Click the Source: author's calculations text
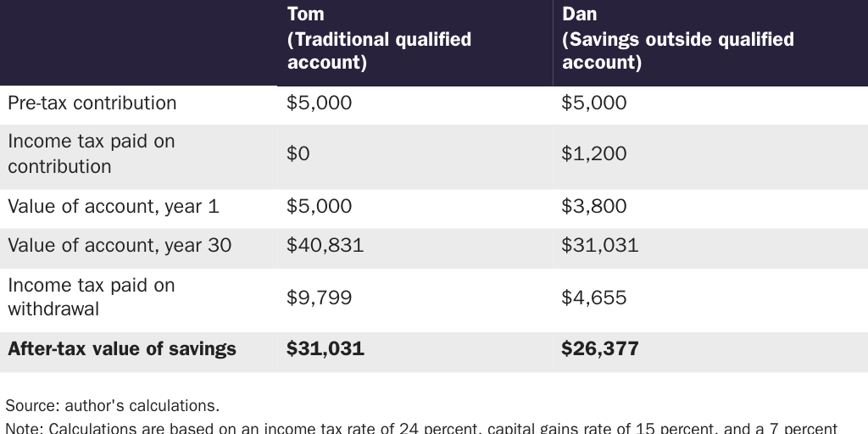 tap(113, 404)
